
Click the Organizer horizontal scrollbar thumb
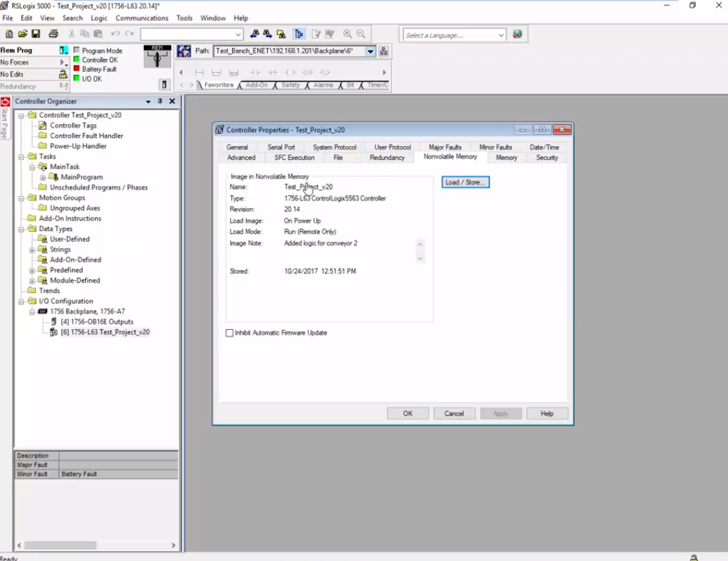point(60,546)
